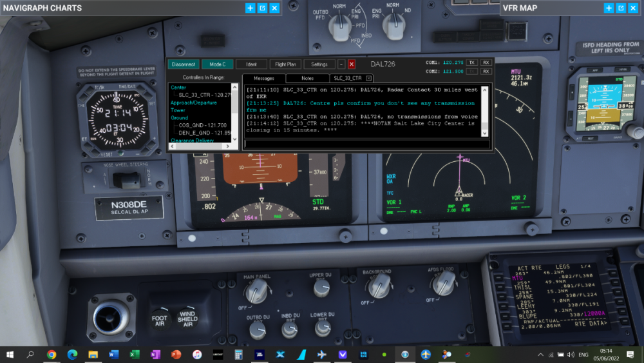Select the Tower controllers category
Screen dimensions: 644x363
pyautogui.click(x=178, y=110)
